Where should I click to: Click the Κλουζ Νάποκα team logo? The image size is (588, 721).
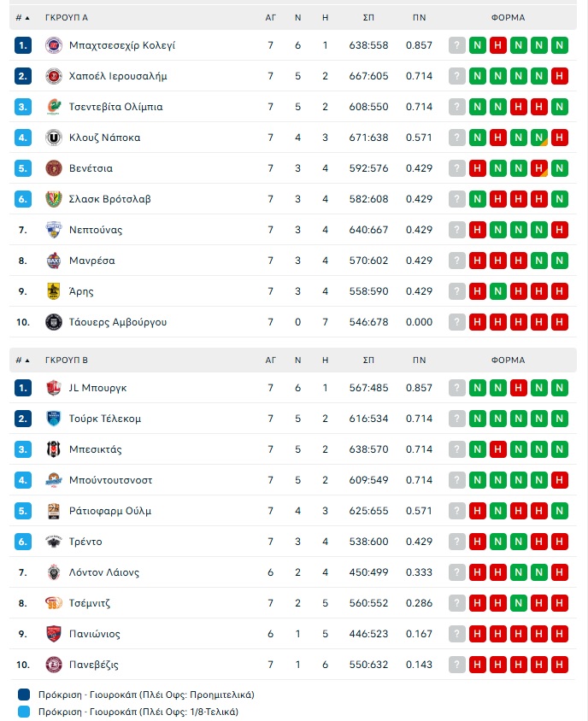click(53, 138)
